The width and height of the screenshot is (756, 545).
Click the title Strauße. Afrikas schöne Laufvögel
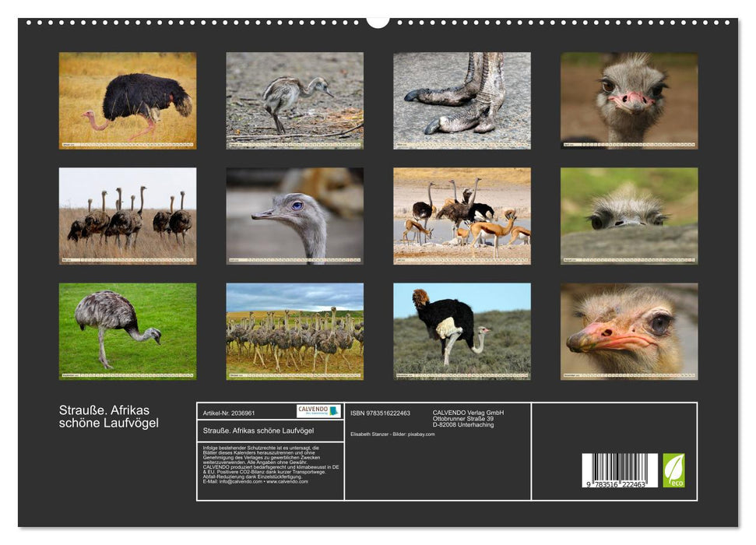[x=109, y=417]
